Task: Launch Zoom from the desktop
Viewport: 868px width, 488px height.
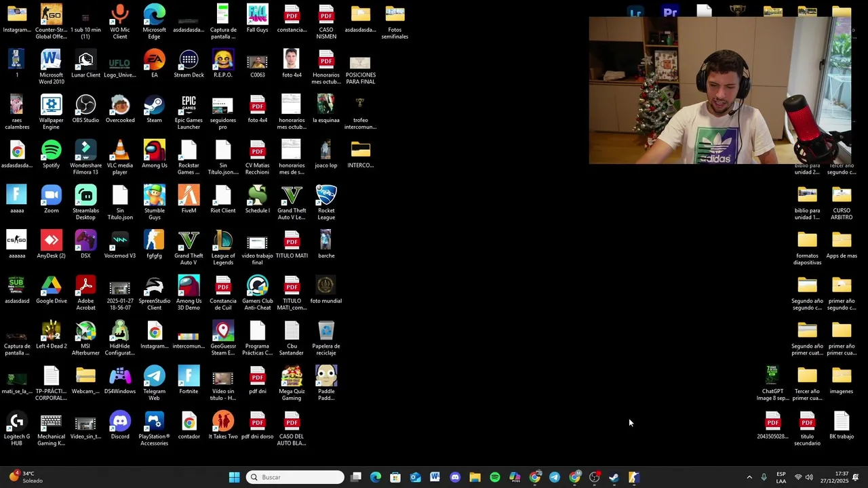Action: pyautogui.click(x=51, y=199)
